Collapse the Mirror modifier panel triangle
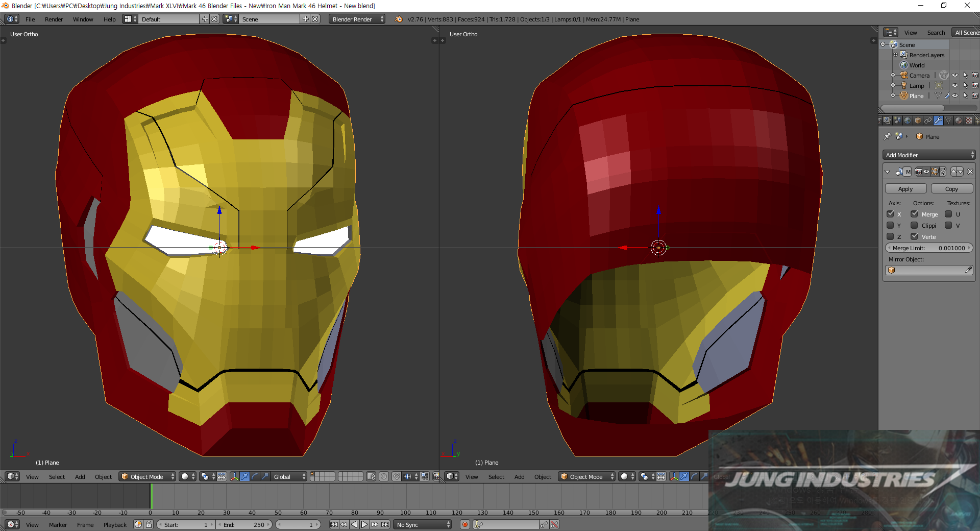The height and width of the screenshot is (531, 980). [x=888, y=172]
